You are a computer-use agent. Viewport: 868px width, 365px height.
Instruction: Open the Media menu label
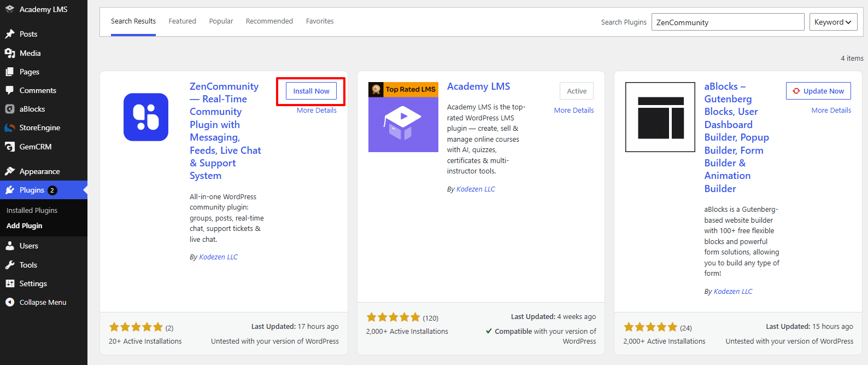30,53
